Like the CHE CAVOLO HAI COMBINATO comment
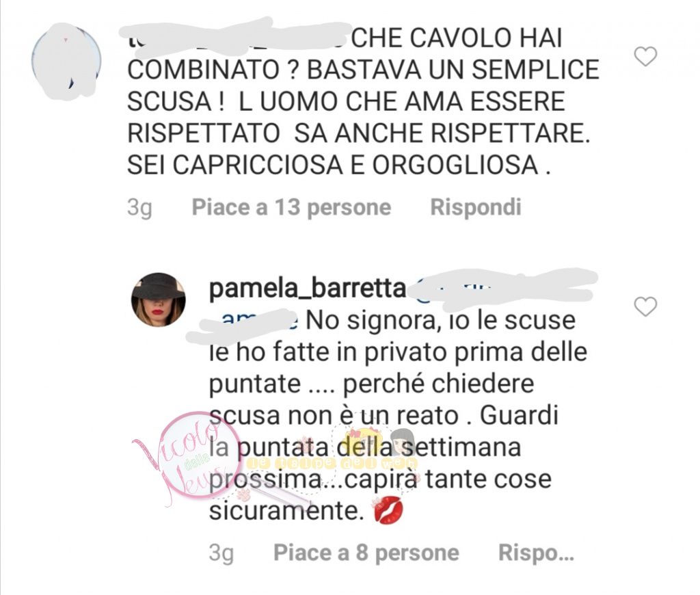This screenshot has height=595, width=700. pos(645,57)
